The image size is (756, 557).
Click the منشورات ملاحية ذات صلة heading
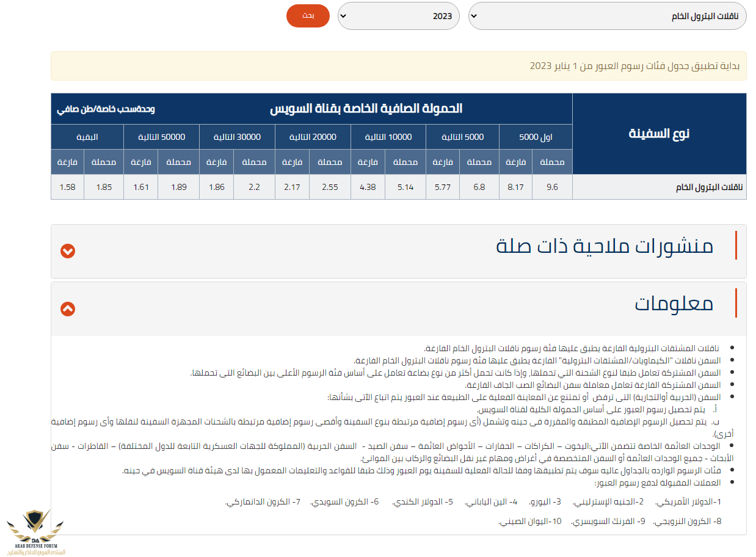click(605, 246)
